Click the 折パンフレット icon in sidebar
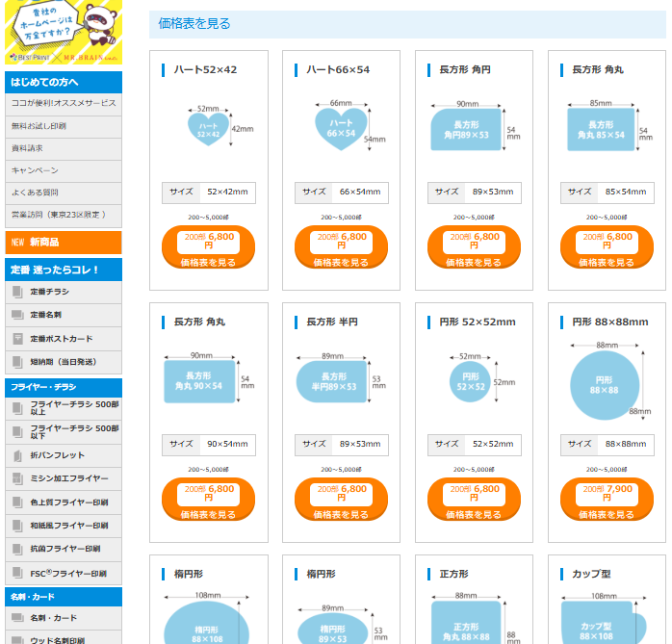This screenshot has width=672, height=644. [17, 455]
